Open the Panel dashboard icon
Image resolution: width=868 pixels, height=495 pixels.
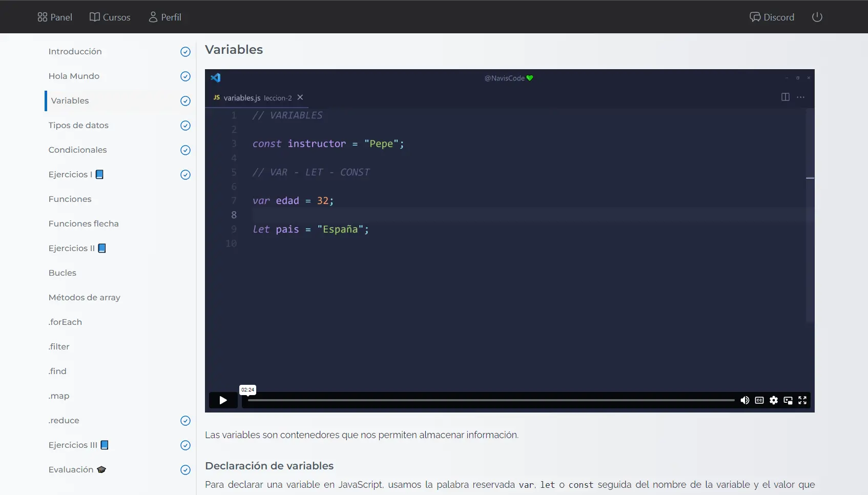coord(43,16)
